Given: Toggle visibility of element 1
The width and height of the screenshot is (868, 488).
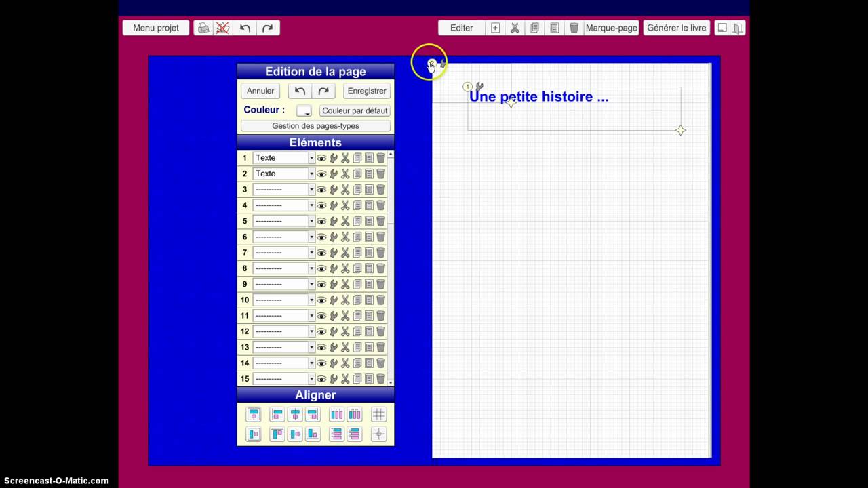Looking at the screenshot, I should coord(321,158).
